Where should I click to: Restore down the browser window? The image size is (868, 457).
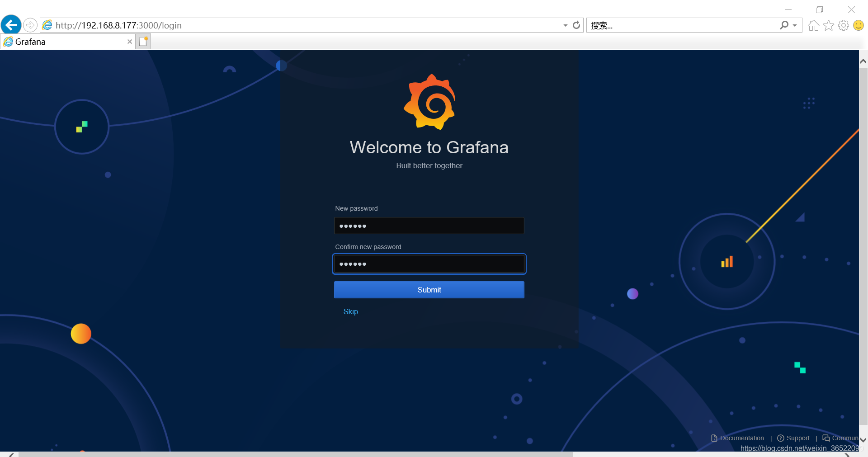point(819,9)
